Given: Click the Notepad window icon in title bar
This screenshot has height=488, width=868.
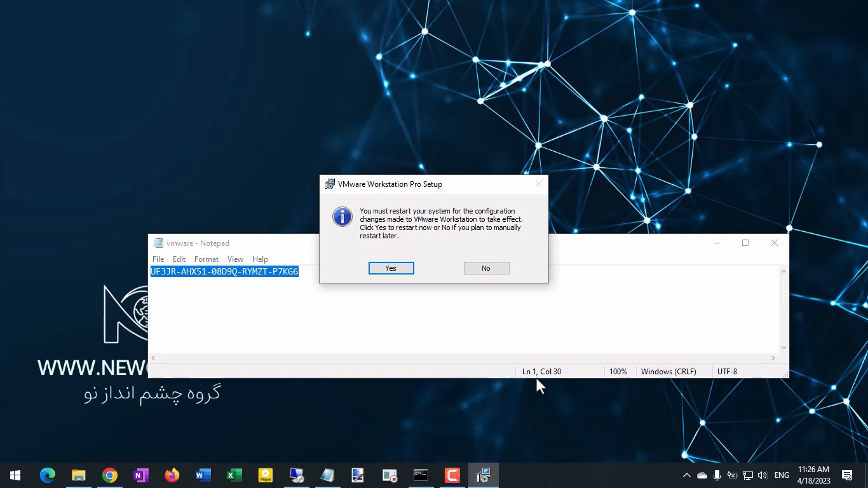Looking at the screenshot, I should pyautogui.click(x=158, y=243).
